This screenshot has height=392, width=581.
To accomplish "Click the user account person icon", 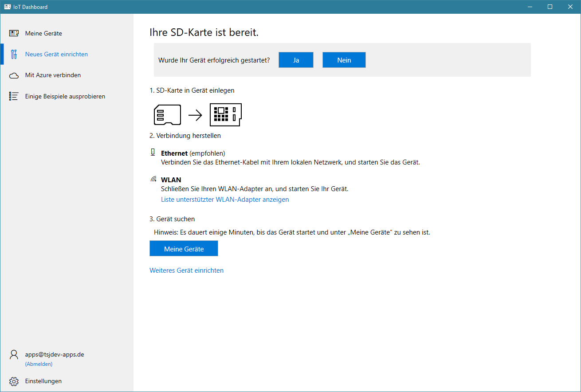I will pos(14,355).
